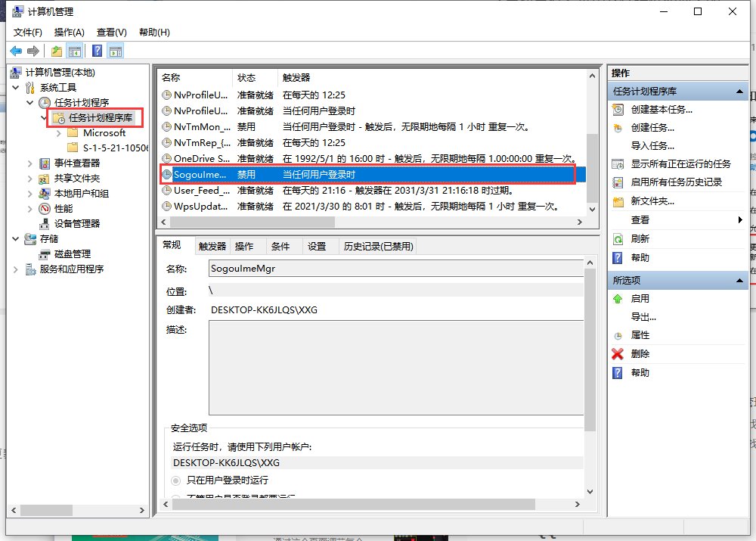Click the 新文件夹 (New Folder) icon

pyautogui.click(x=618, y=202)
